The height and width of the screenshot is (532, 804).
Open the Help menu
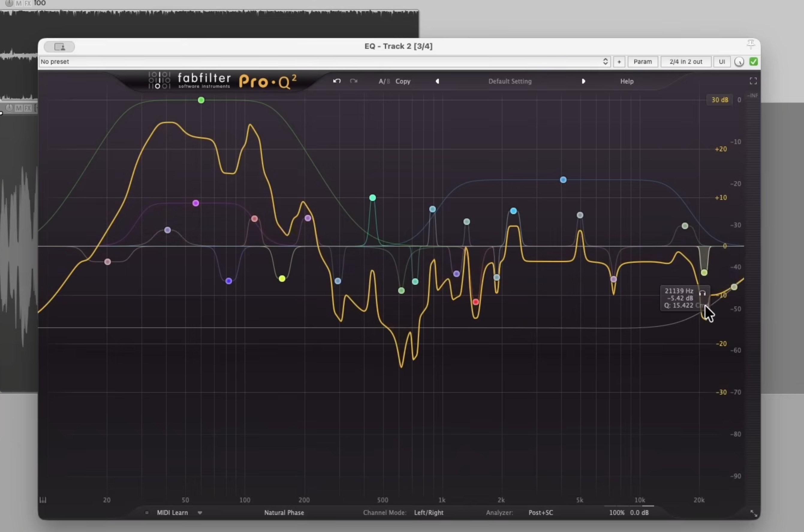point(627,81)
